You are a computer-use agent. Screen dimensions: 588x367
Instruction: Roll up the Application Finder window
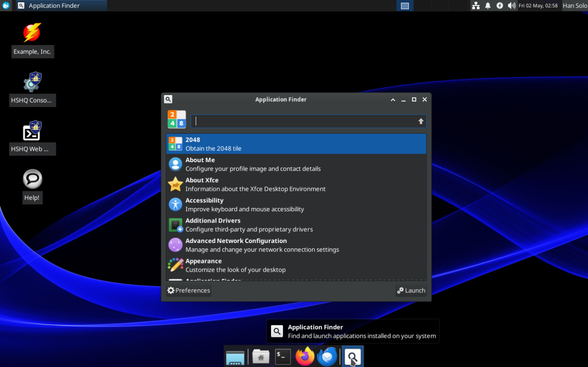click(393, 100)
